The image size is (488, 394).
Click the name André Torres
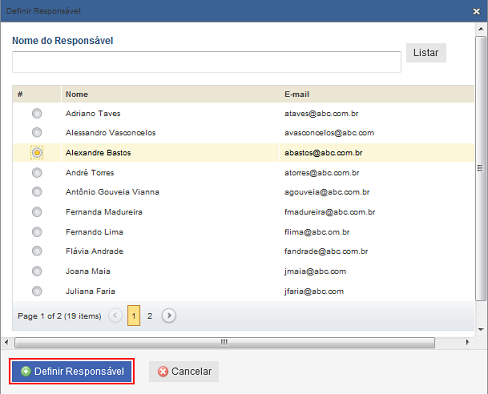pyautogui.click(x=90, y=173)
